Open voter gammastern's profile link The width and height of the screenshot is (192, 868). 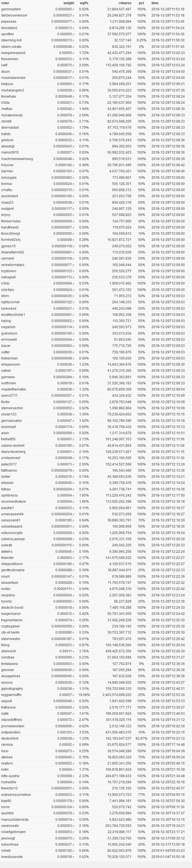pos(11,10)
